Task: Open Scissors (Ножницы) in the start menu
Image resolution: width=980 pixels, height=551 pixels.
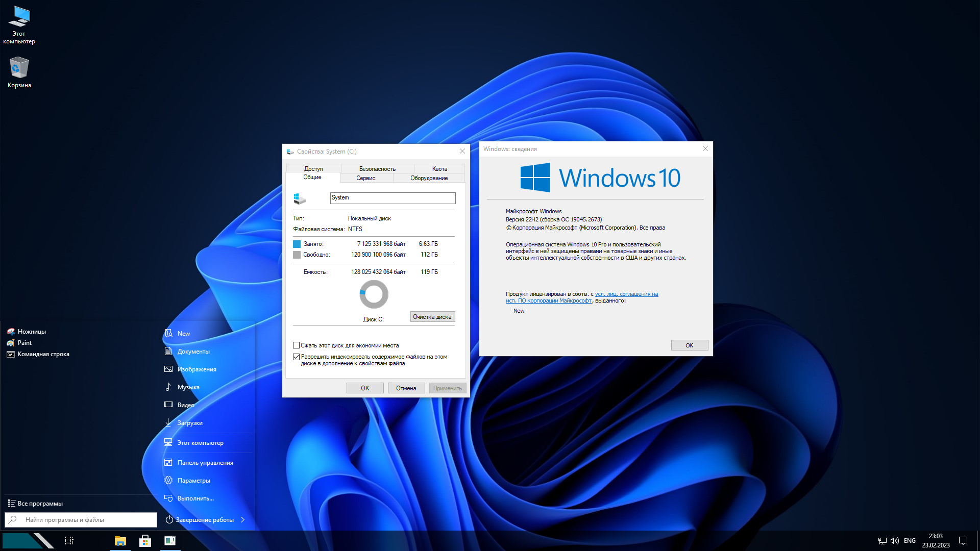Action: (x=32, y=332)
